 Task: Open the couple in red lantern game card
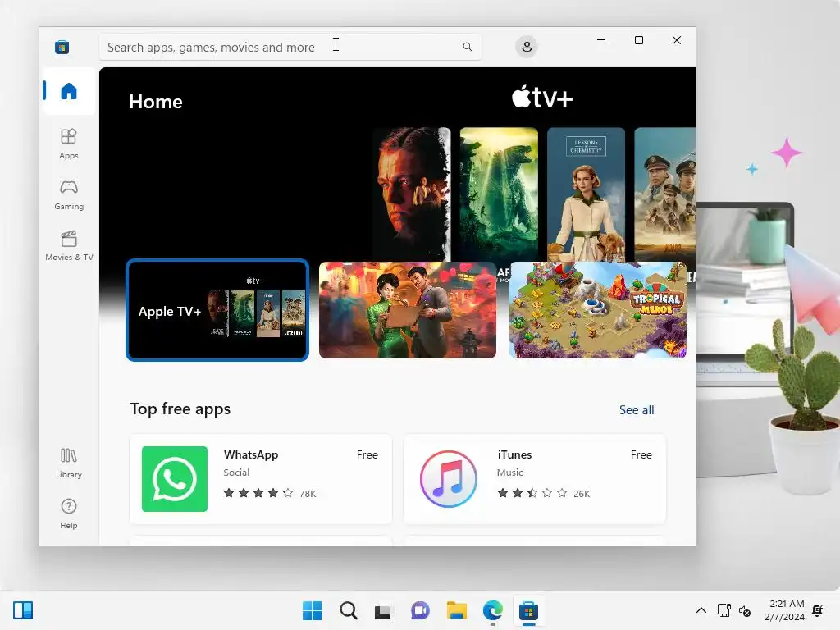tap(407, 310)
